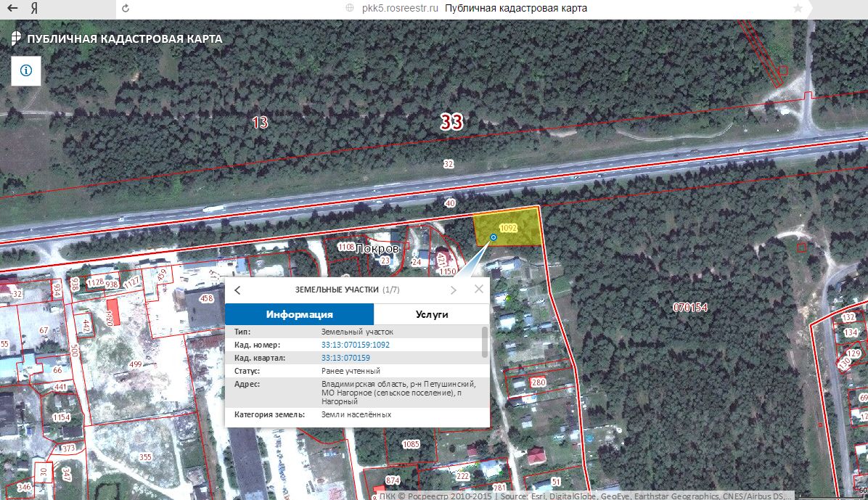The height and width of the screenshot is (500, 868).
Task: Go to next land parcel result
Action: tap(454, 290)
